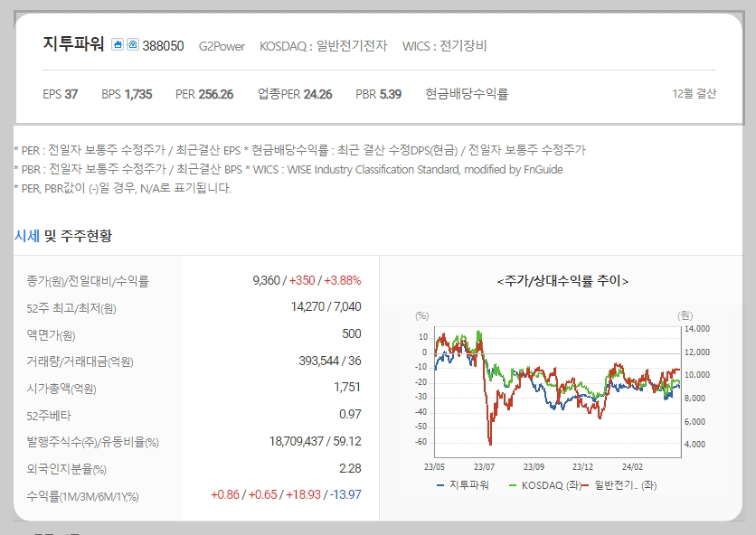Select the company name 지투파워
Viewport: 756px width, 535px height.
point(73,44)
